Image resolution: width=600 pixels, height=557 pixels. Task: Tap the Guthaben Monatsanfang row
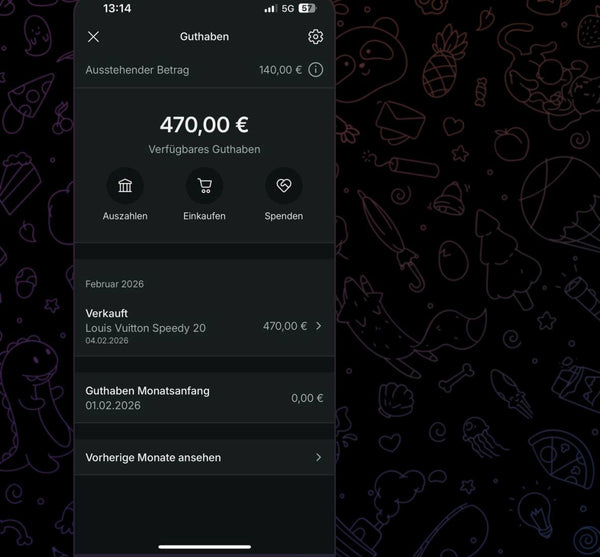204,398
